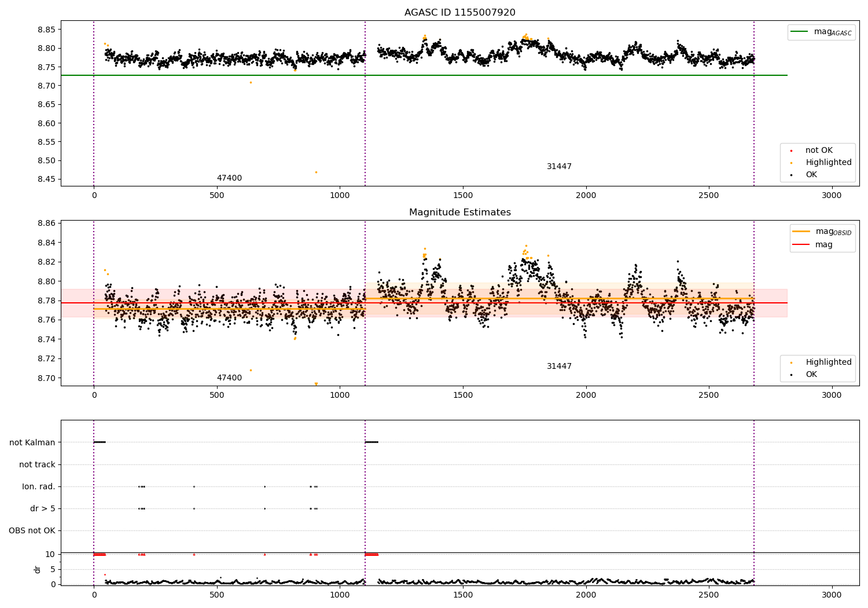Click the 'not track' row label

click(37, 465)
